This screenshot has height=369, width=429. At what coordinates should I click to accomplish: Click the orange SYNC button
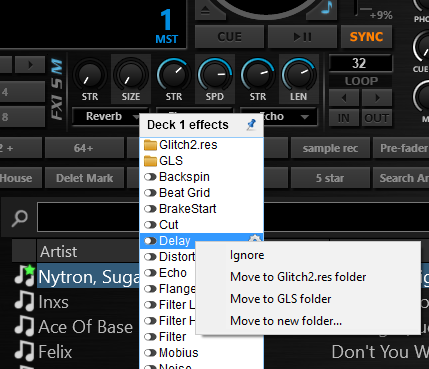pyautogui.click(x=366, y=37)
